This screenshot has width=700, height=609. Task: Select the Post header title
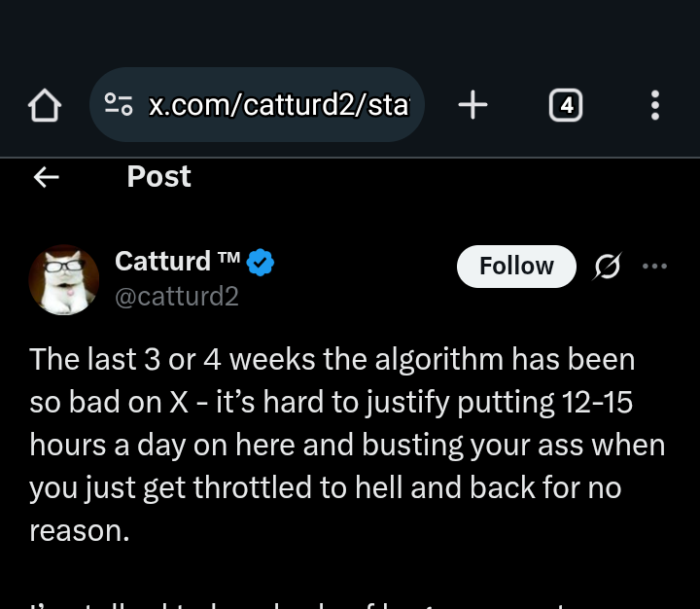click(x=158, y=176)
